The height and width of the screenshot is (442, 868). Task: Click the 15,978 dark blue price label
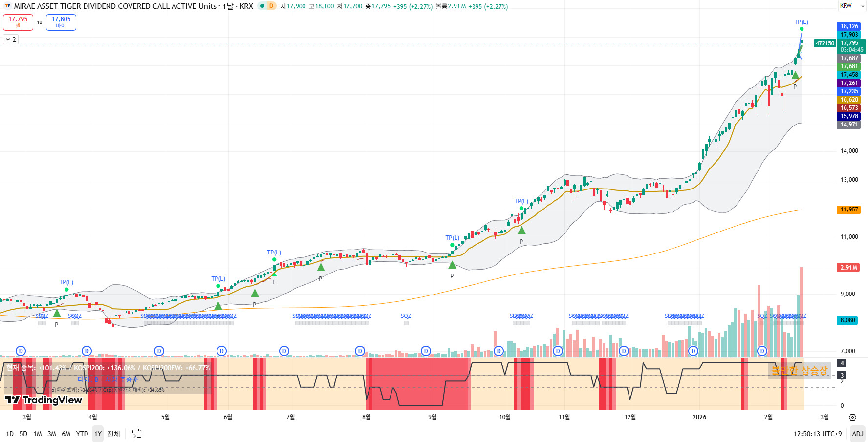click(849, 116)
